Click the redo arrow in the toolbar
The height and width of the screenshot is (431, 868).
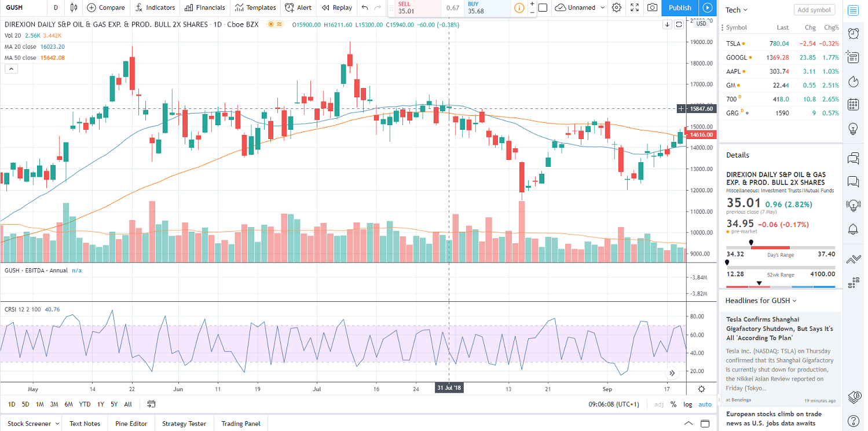[378, 8]
